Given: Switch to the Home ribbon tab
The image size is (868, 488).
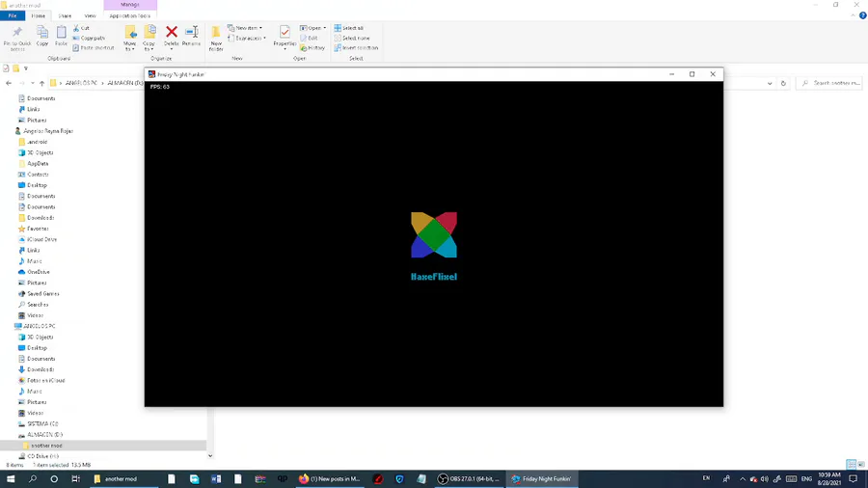Looking at the screenshot, I should [x=39, y=15].
